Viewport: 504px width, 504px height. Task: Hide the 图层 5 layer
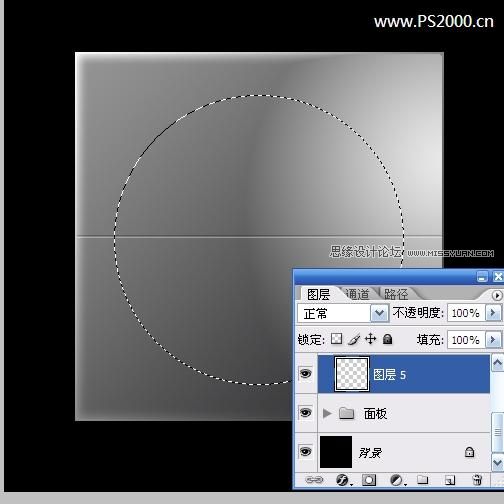tap(305, 373)
